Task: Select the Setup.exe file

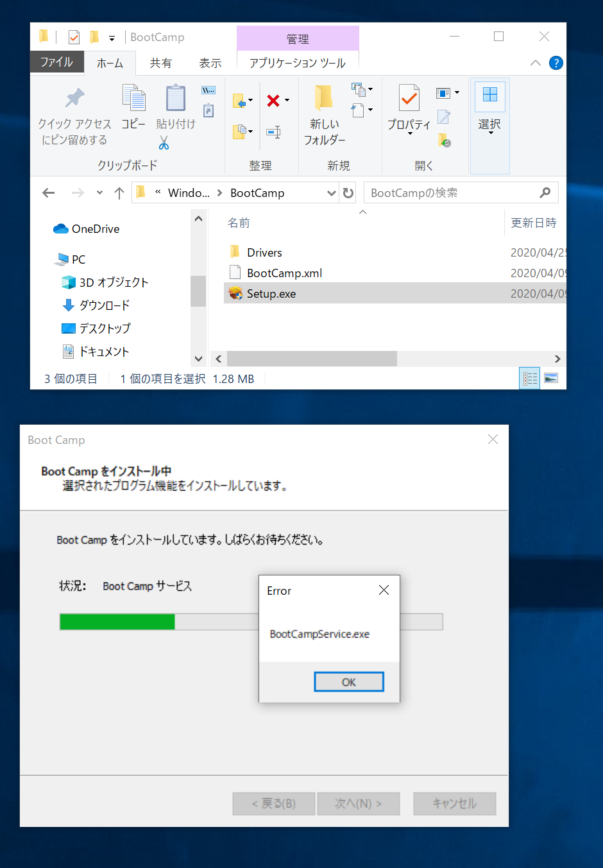Action: click(x=395, y=294)
